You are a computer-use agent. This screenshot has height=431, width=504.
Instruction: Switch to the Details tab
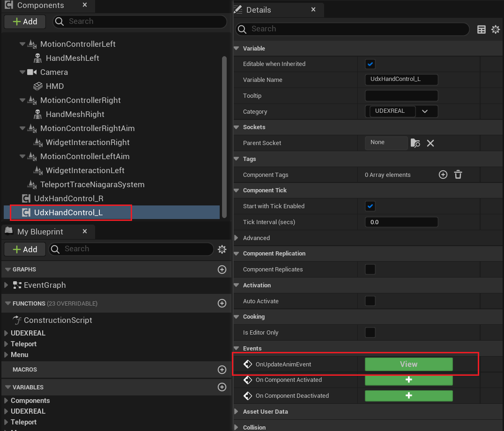click(258, 10)
